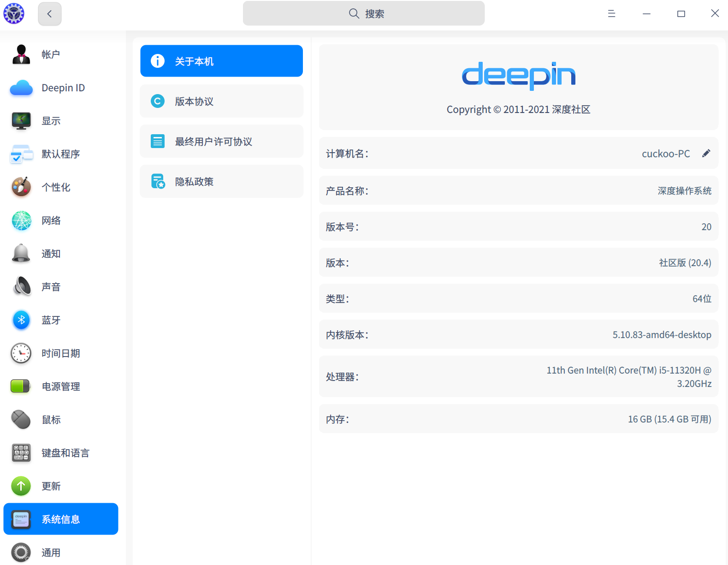Open the 时间日期 clock icon

click(x=21, y=353)
